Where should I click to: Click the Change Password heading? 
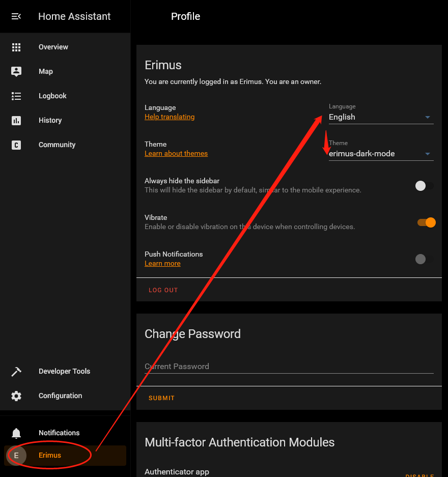pyautogui.click(x=192, y=334)
